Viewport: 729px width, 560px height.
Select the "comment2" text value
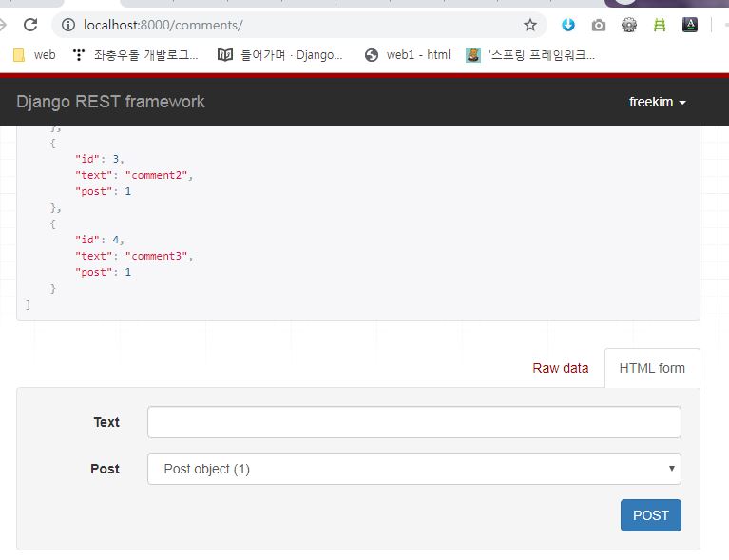[x=156, y=175]
